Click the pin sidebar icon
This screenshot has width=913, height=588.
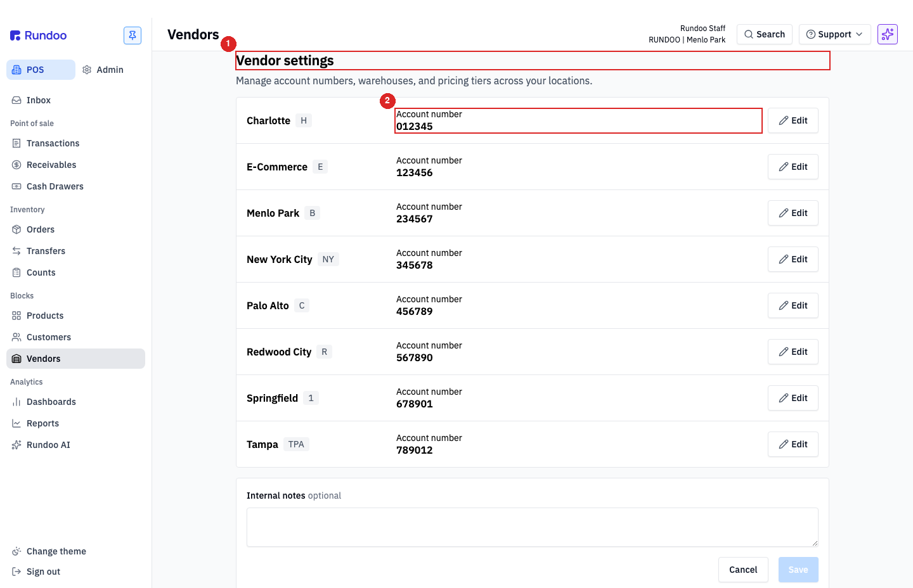click(133, 35)
